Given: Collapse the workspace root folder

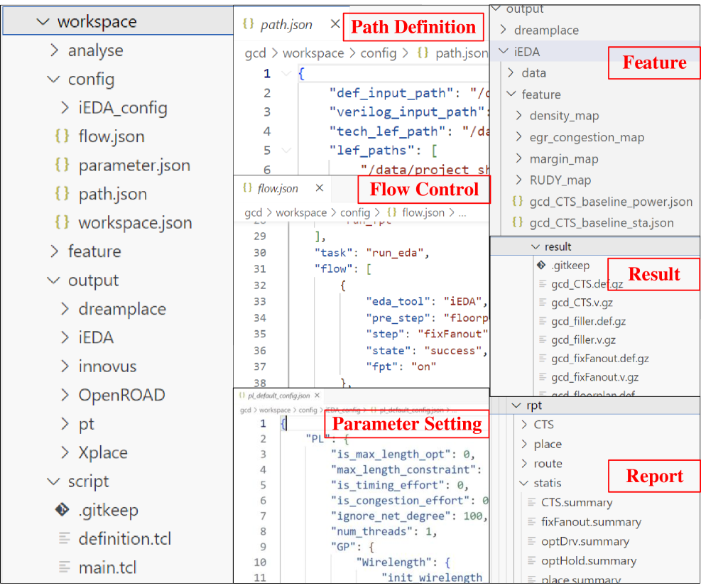Looking at the screenshot, I should (x=43, y=22).
